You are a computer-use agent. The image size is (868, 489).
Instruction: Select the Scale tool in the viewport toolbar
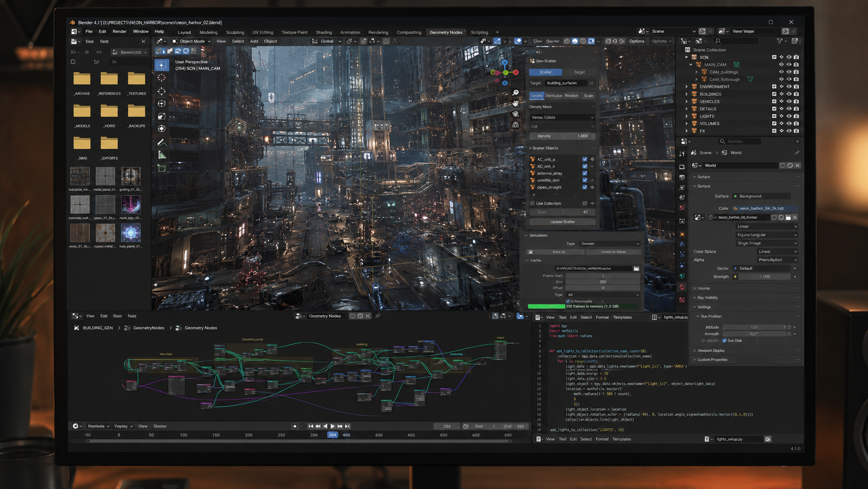coord(161,116)
